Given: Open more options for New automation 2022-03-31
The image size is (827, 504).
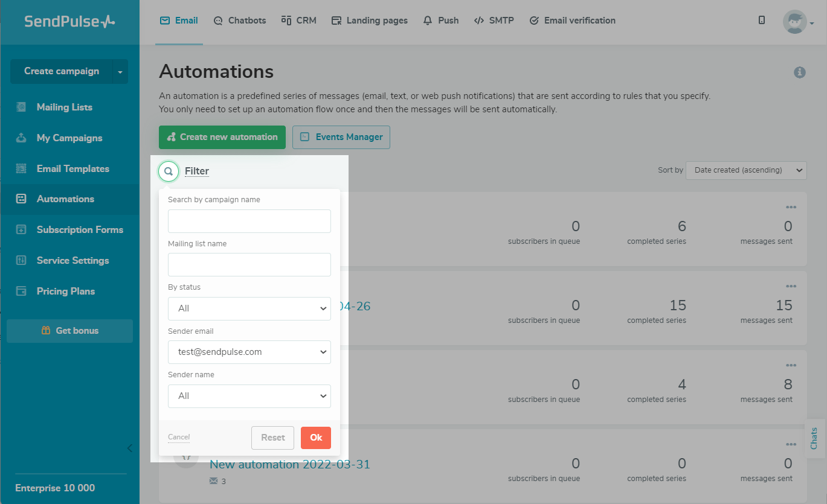Looking at the screenshot, I should pos(791,444).
